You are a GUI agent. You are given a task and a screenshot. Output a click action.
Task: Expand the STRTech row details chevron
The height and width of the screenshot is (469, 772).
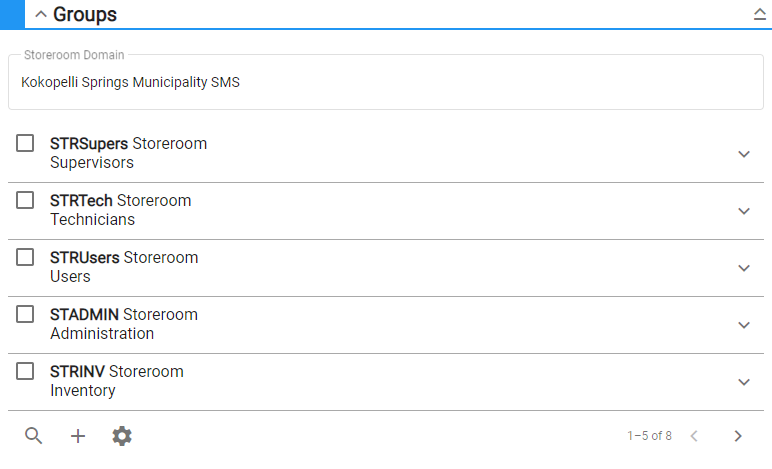[x=744, y=211]
